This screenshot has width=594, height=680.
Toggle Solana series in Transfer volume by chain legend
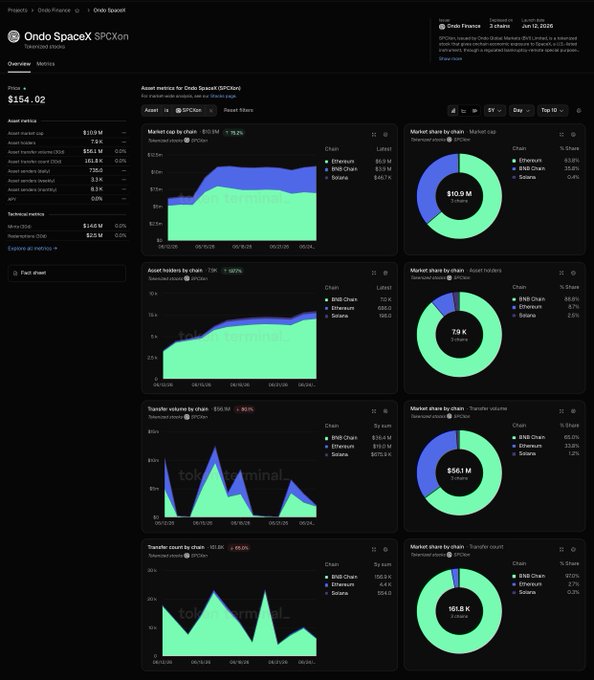pyautogui.click(x=336, y=454)
